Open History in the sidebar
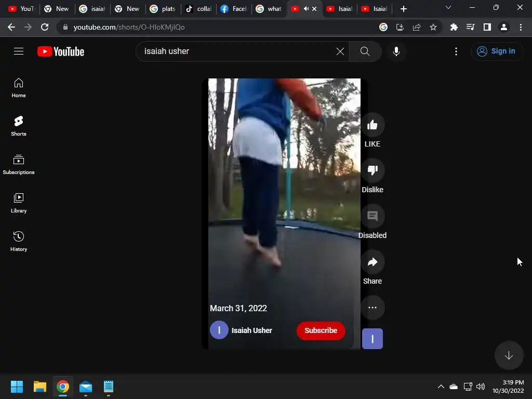Screen dimensions: 532x399 pyautogui.click(x=19, y=241)
